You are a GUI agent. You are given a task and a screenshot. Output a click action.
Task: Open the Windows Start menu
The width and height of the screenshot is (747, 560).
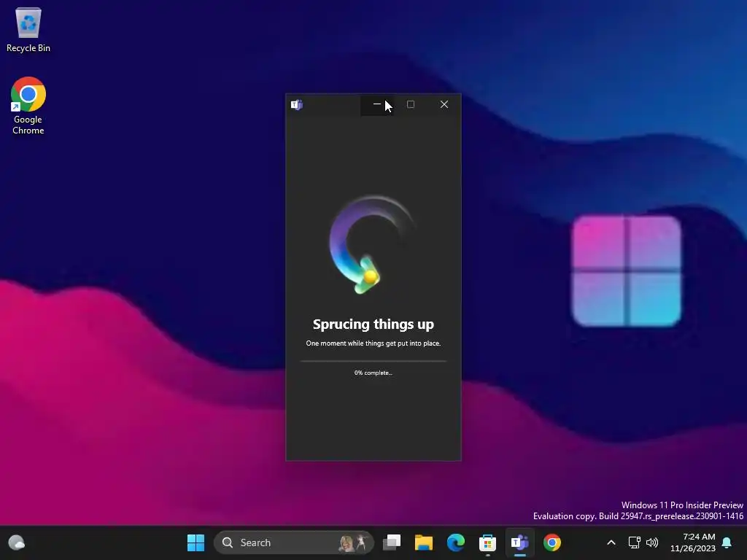point(196,542)
